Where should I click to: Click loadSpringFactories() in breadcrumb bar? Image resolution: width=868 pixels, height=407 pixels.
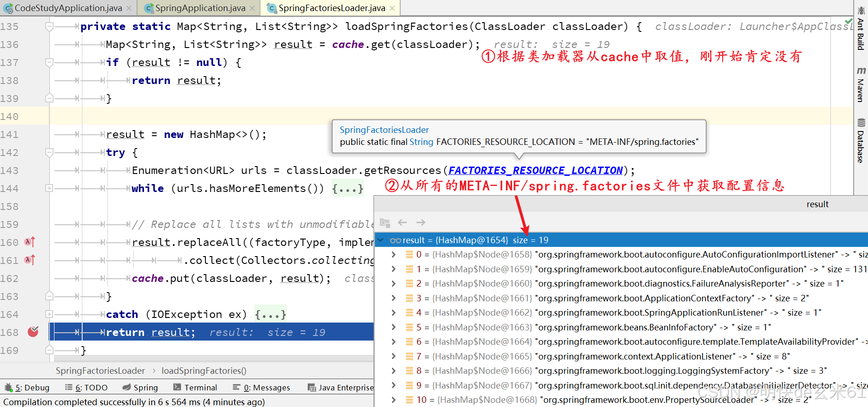(204, 371)
